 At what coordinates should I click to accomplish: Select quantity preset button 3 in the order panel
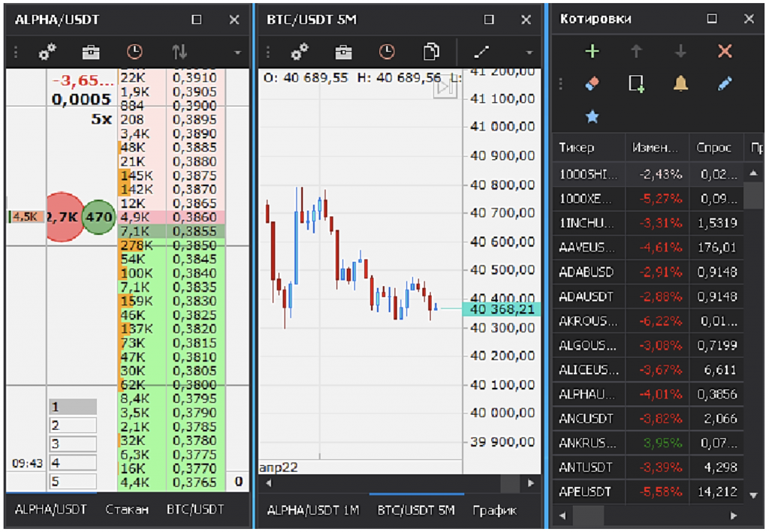click(73, 443)
